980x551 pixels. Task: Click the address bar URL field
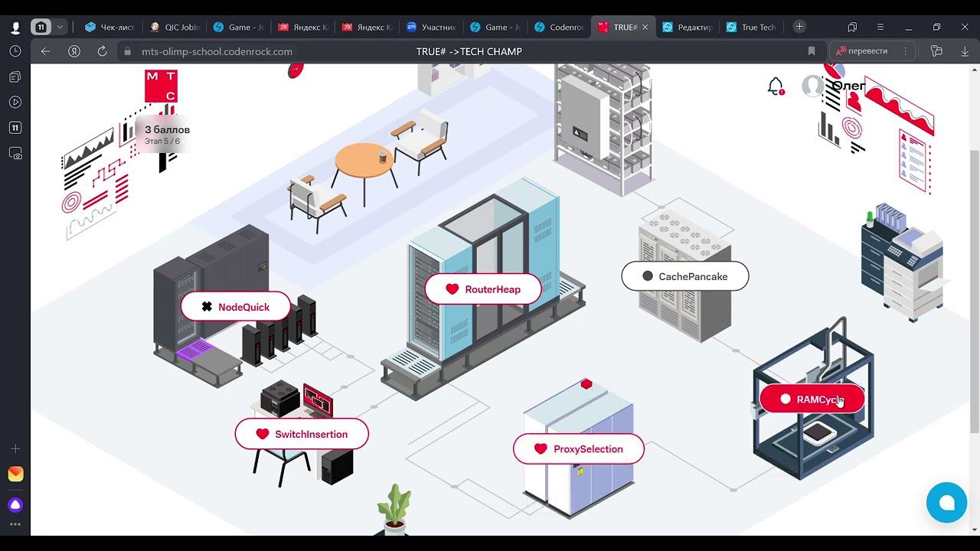point(217,51)
